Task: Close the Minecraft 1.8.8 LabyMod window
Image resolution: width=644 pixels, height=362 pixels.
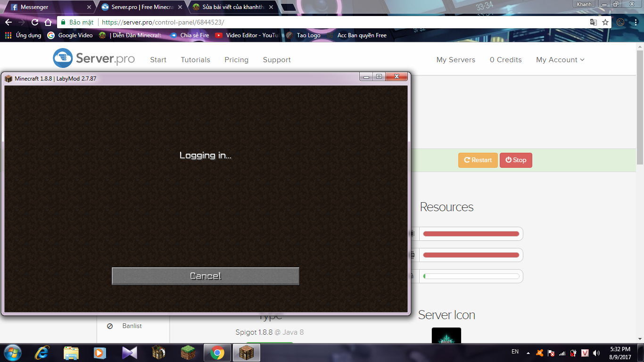Action: tap(396, 76)
